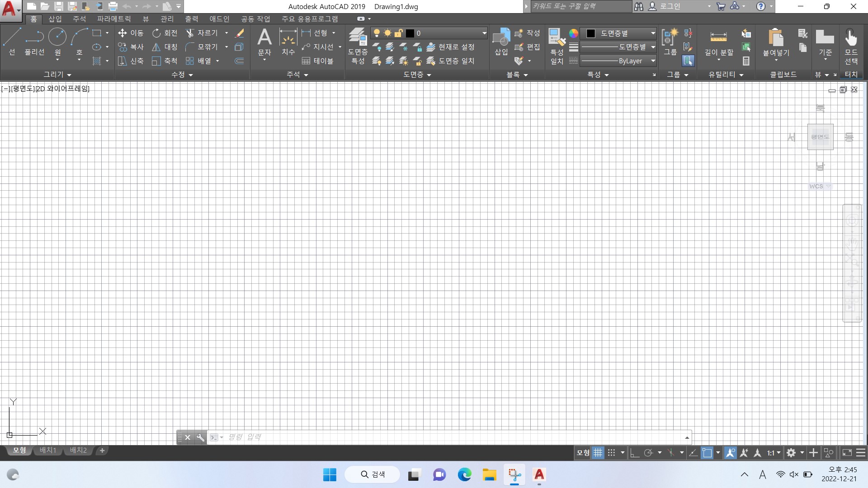Viewport: 868px width, 488px height.
Task: Open the 파라메트릭 (Parametric) ribbon tab
Action: tap(114, 19)
